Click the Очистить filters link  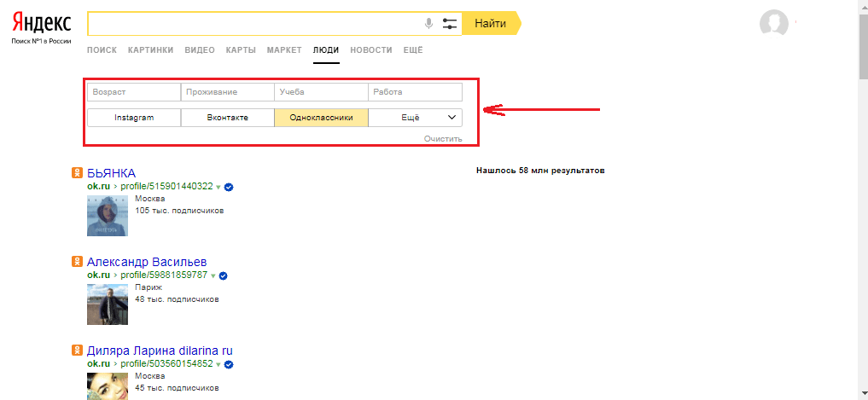click(x=443, y=138)
